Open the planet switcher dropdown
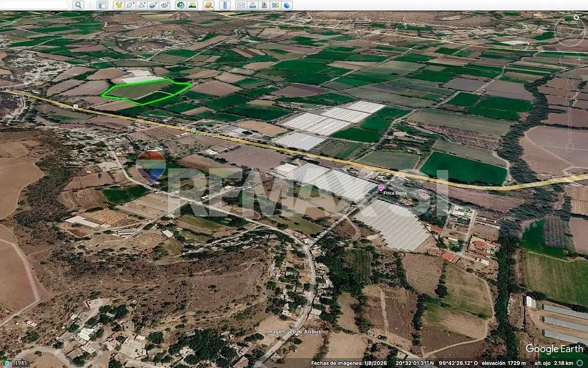The image size is (588, 368). coord(209,5)
